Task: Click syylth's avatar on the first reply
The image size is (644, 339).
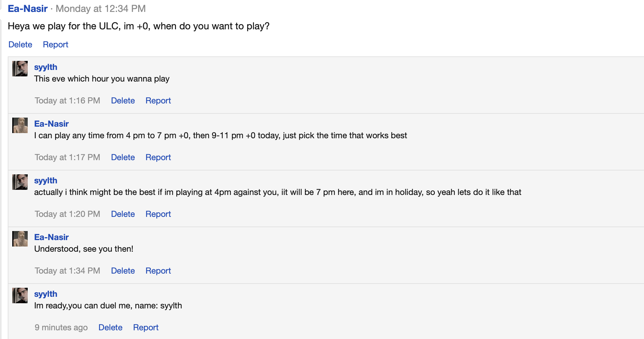Action: [20, 69]
